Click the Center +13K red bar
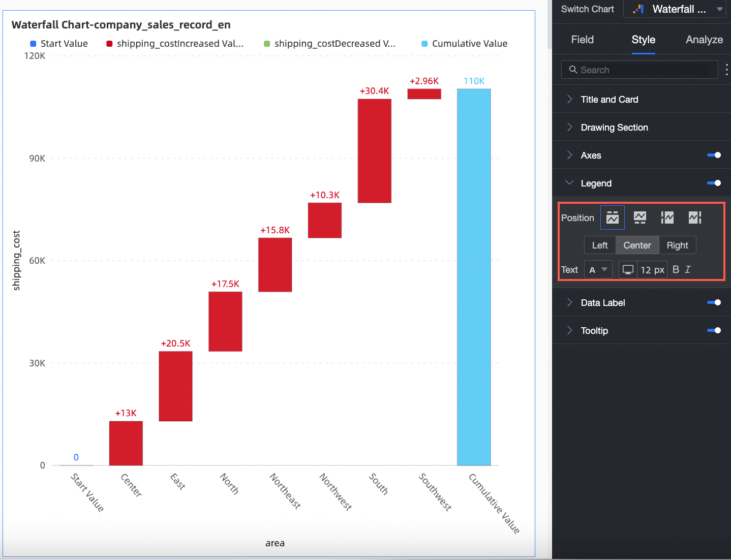This screenshot has height=560, width=731. (x=126, y=443)
